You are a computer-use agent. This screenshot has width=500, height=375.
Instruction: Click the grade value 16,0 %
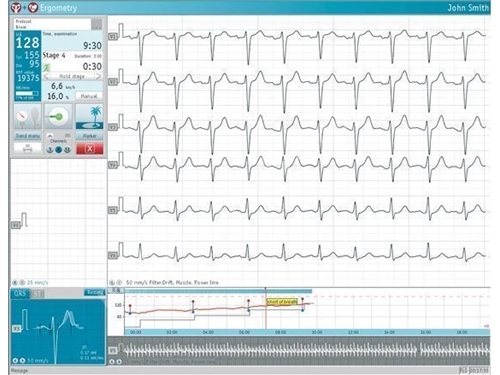coord(58,96)
